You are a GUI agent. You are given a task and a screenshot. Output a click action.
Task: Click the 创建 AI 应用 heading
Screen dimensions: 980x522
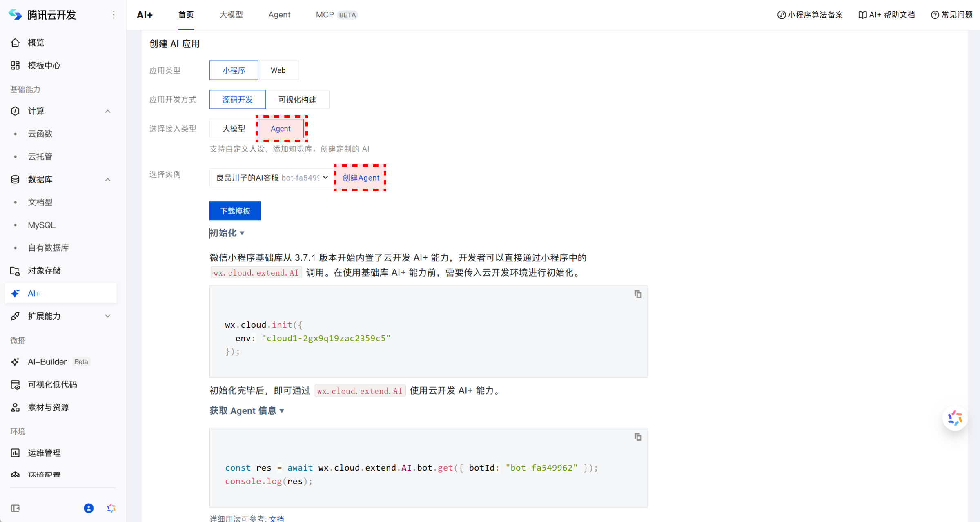(x=174, y=44)
